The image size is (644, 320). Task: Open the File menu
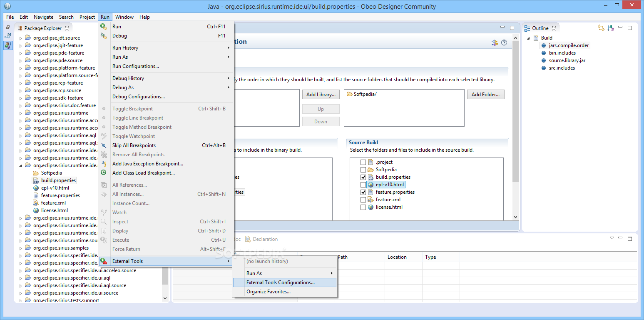click(x=10, y=17)
